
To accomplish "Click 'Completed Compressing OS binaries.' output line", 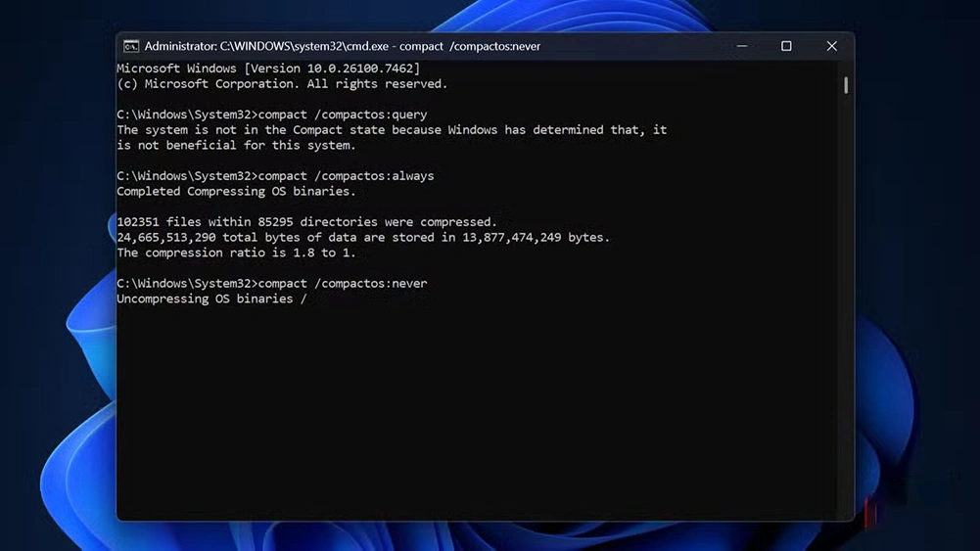I will pyautogui.click(x=236, y=191).
